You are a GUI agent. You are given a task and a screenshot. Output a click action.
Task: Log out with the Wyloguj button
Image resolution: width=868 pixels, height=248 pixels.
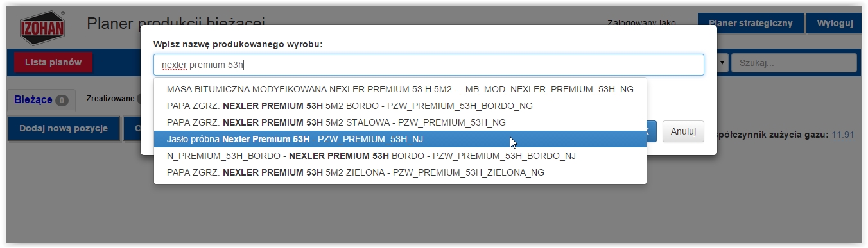coord(834,23)
